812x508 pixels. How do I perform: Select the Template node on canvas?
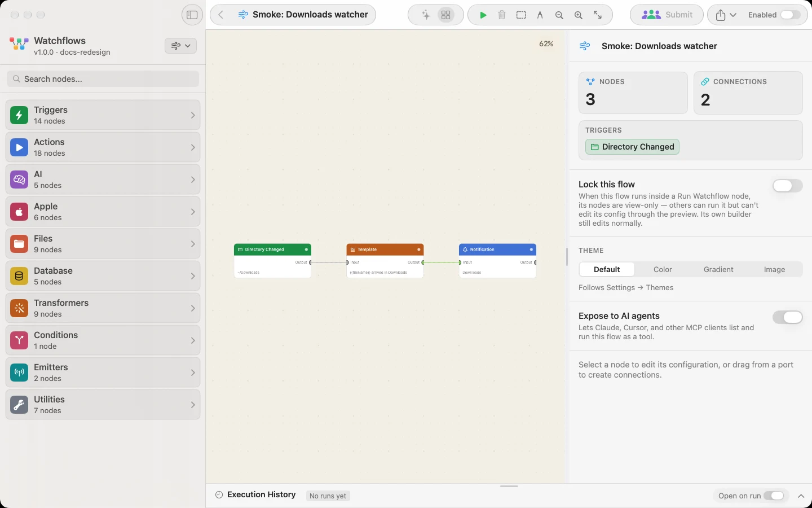tap(385, 261)
